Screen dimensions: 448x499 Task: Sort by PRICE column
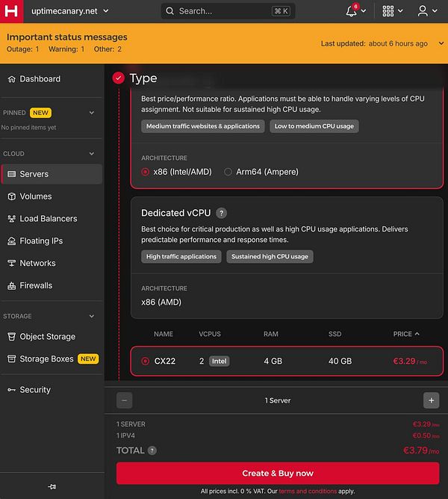406,334
